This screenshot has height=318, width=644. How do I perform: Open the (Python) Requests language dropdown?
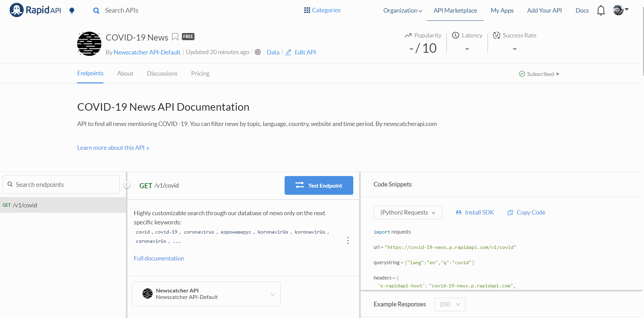pos(408,212)
